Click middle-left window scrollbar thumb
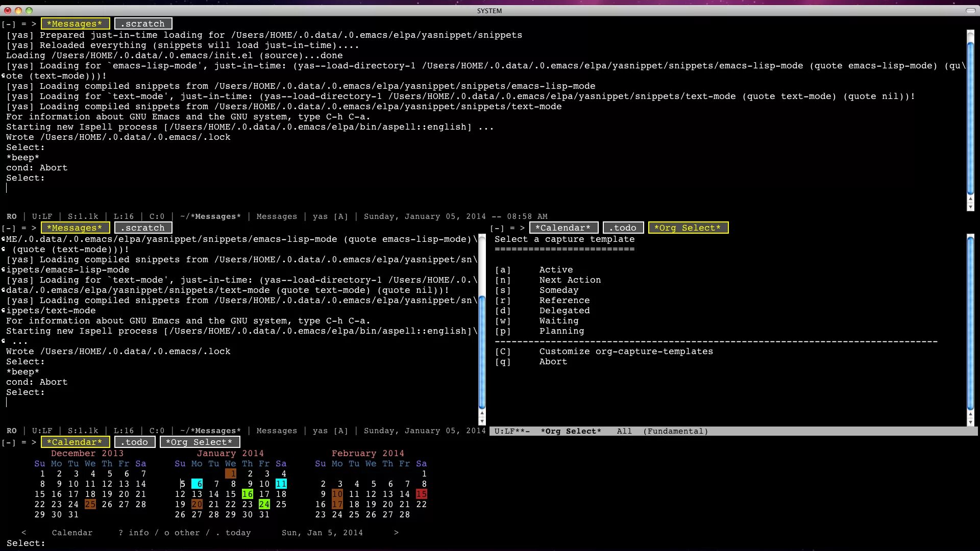Viewport: 980px width, 551px height. click(482, 352)
